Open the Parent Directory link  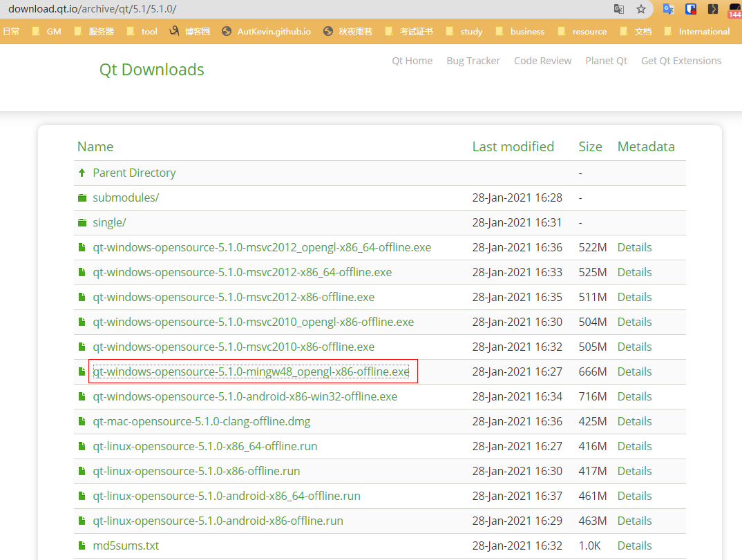[x=134, y=173]
